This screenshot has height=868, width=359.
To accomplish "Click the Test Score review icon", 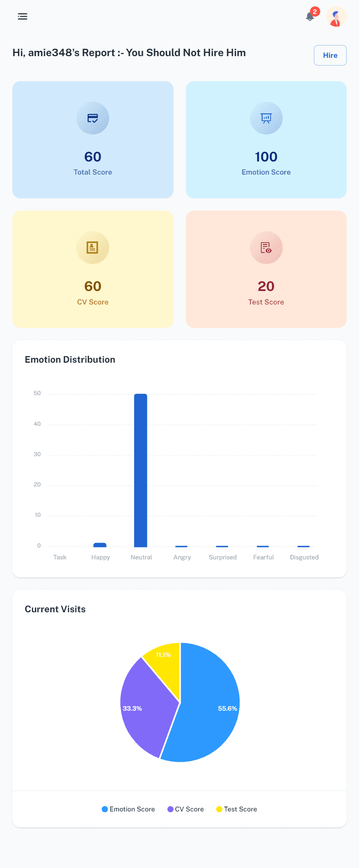I will click(266, 248).
